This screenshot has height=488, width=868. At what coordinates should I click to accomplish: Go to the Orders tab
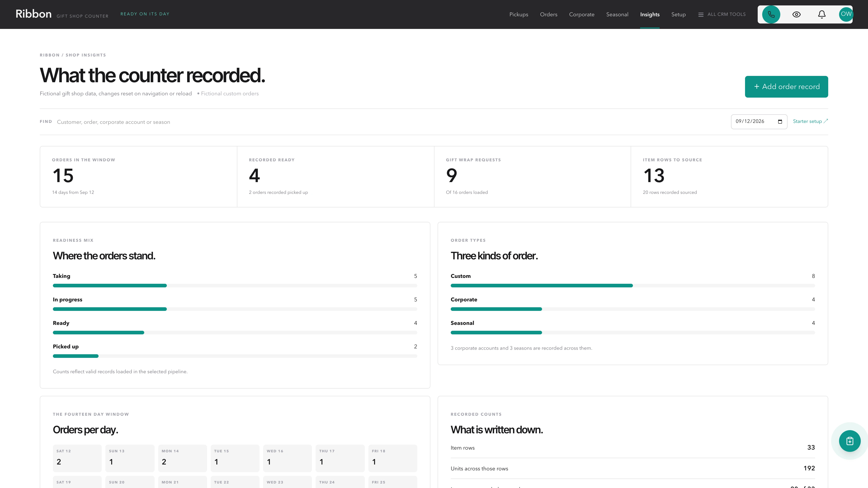pyautogui.click(x=549, y=14)
